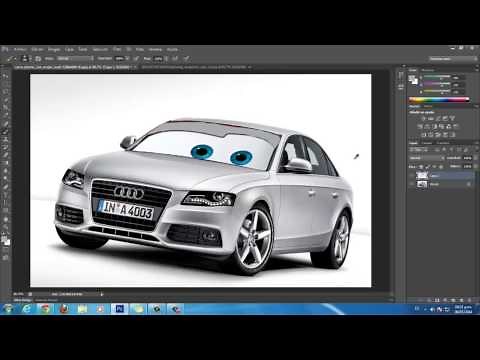Open Firefox from the taskbar
480x360 pixels.
point(64,309)
